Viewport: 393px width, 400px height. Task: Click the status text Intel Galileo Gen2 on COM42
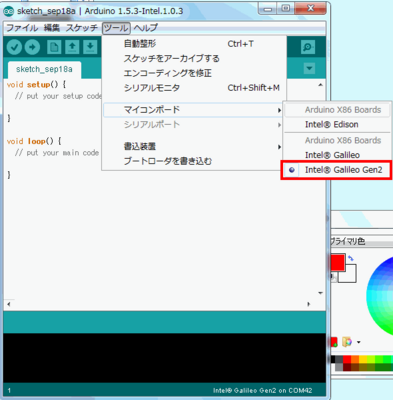click(263, 390)
